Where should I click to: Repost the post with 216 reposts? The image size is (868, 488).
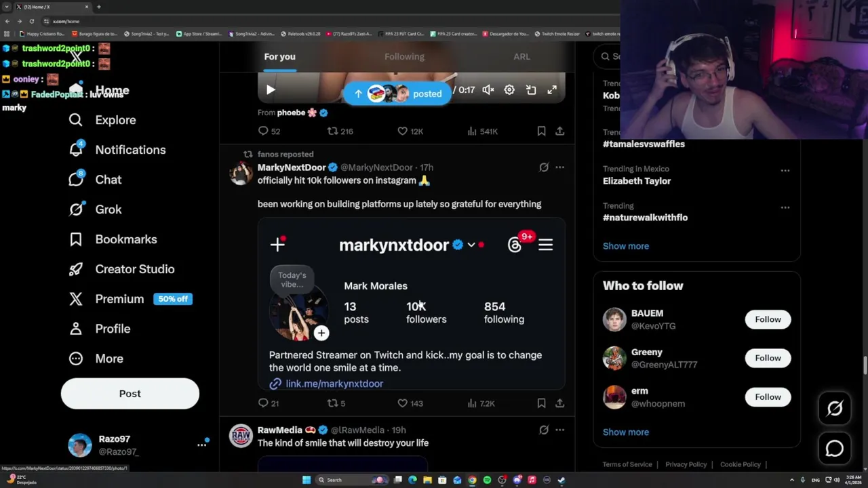(340, 131)
